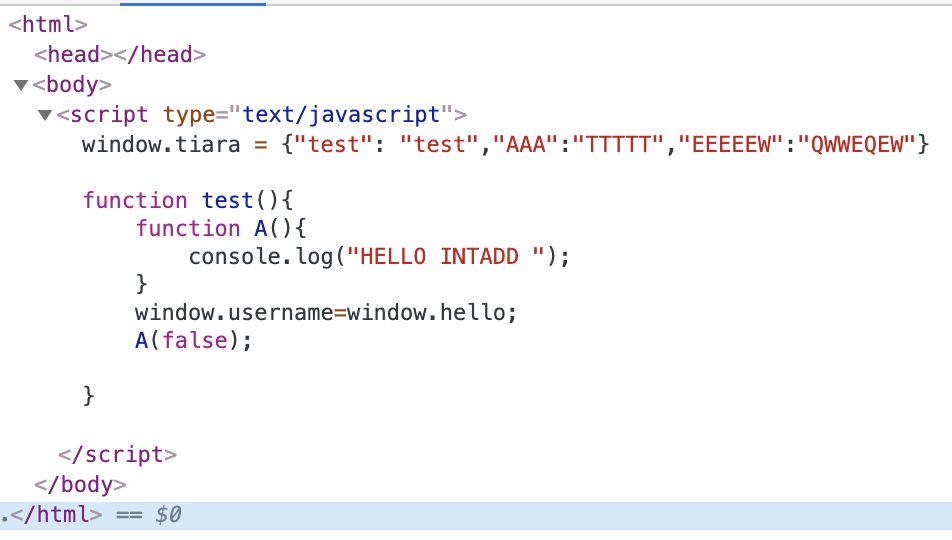Click the console.log("HELLO INTADD ") line

point(379,256)
